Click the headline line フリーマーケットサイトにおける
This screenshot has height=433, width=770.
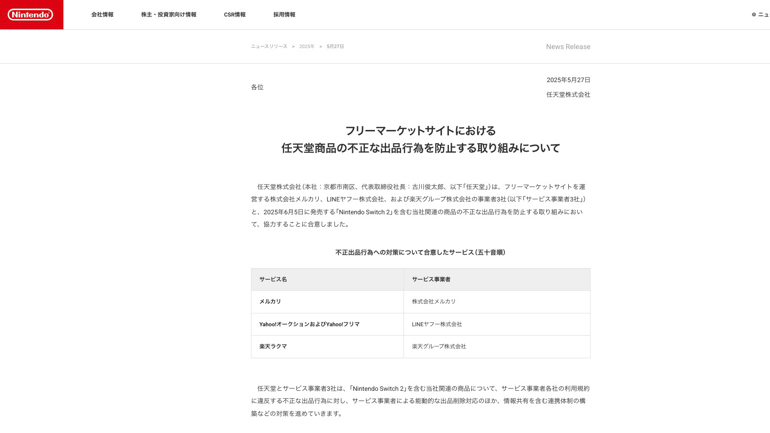click(x=420, y=131)
